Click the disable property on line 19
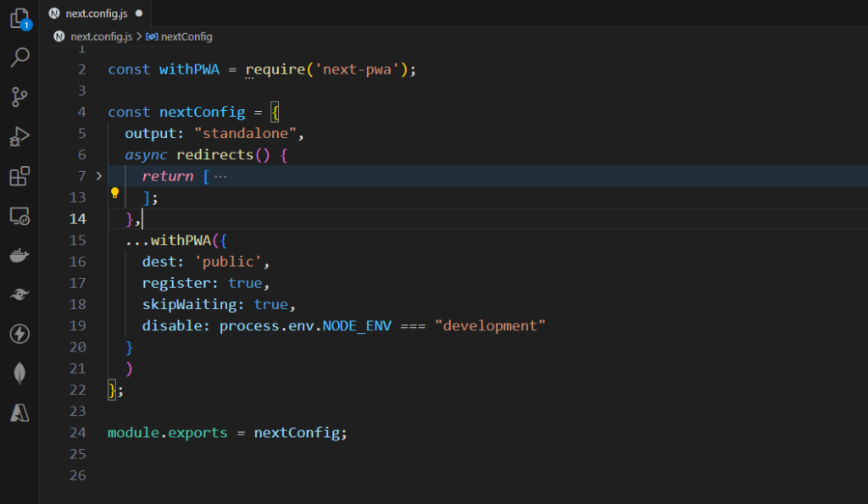Screen dimensions: 868x504 pyautogui.click(x=172, y=326)
